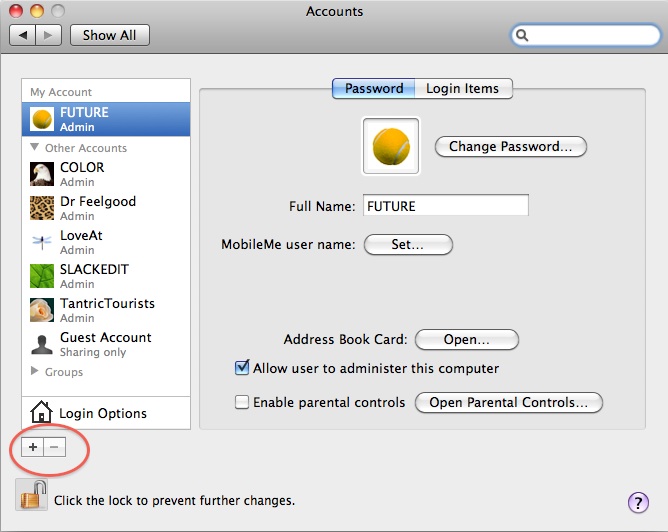The height and width of the screenshot is (532, 668).
Task: Click the red close window button
Action: [16, 11]
